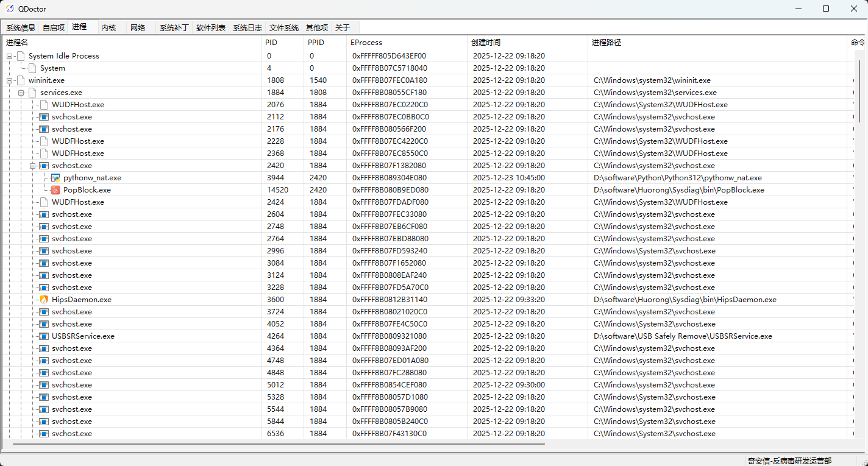Click the wininit.exe file icon

[x=21, y=80]
